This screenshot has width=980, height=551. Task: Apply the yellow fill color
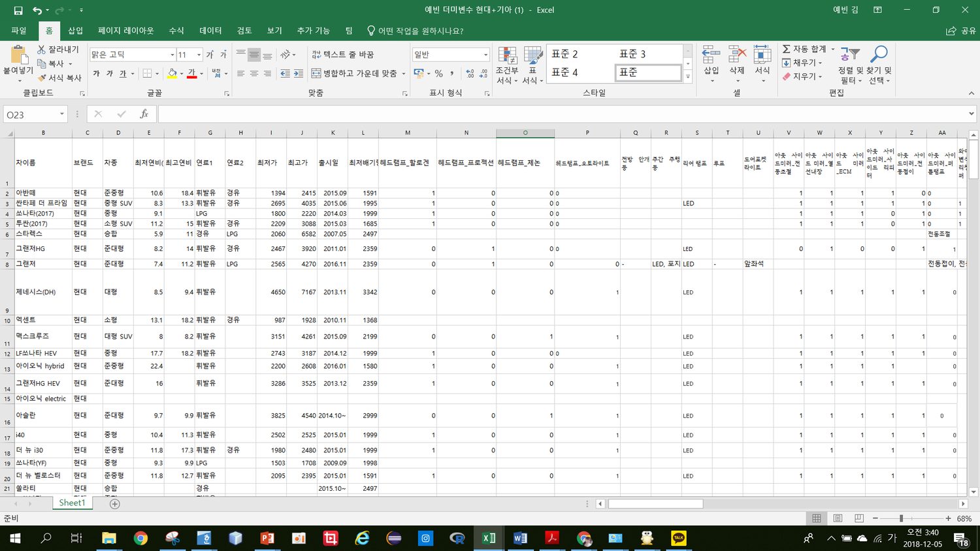click(x=172, y=74)
